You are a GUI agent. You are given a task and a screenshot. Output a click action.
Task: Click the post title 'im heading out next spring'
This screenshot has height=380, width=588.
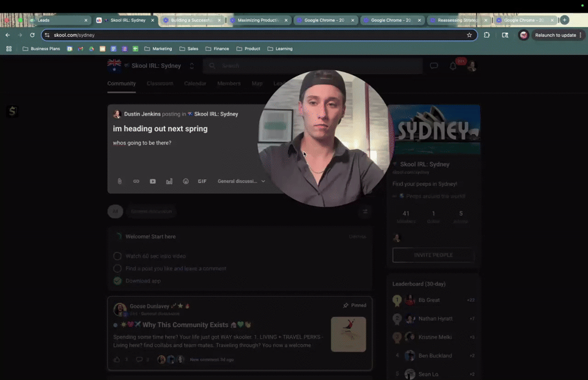coord(160,129)
